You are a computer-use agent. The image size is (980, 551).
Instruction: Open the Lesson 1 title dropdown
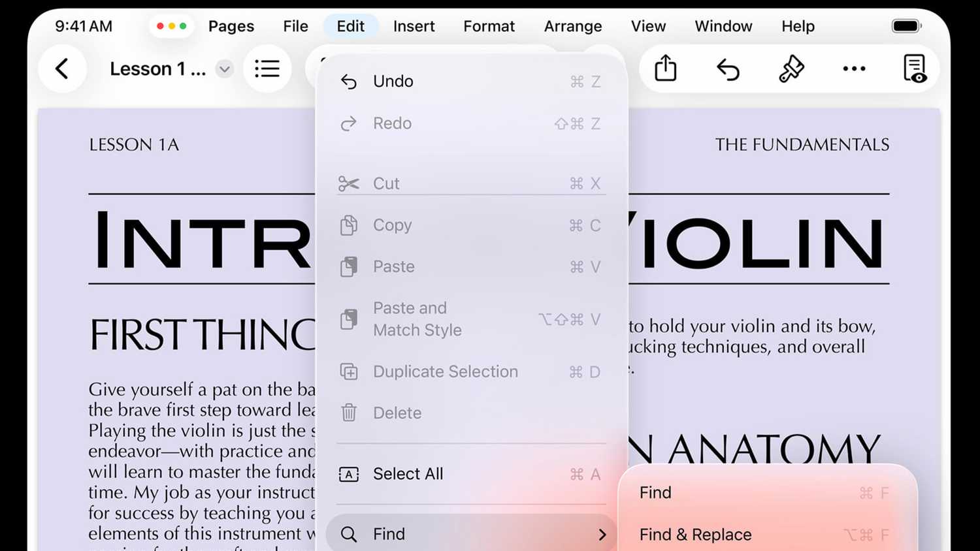pos(224,69)
